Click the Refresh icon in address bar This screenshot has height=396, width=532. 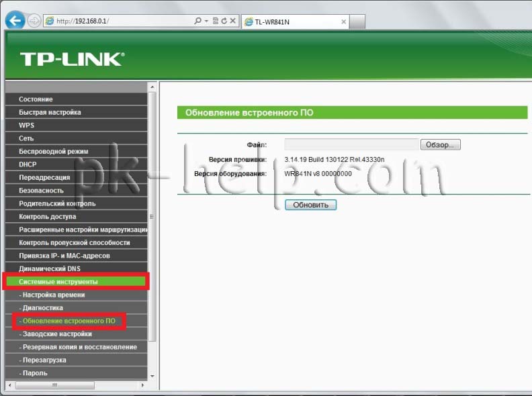coord(224,21)
